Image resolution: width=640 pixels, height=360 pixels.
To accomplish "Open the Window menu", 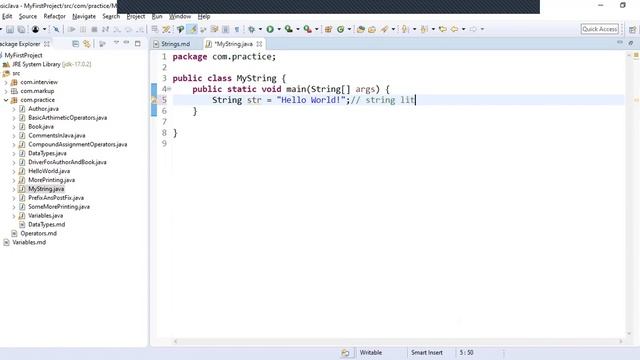I will [180, 16].
